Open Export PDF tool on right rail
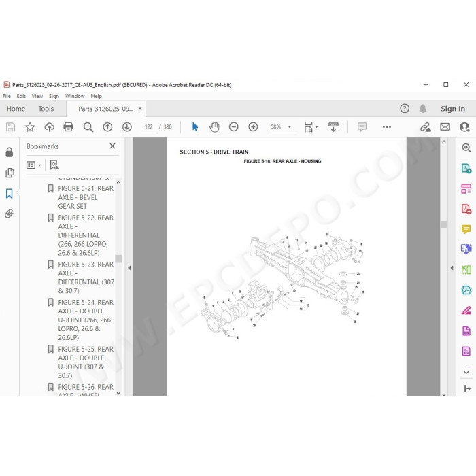Image resolution: width=476 pixels, height=476 pixels. click(466, 168)
